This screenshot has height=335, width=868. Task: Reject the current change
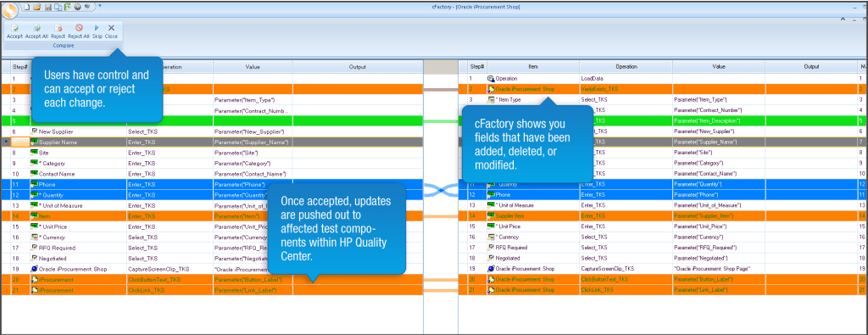coord(58,31)
